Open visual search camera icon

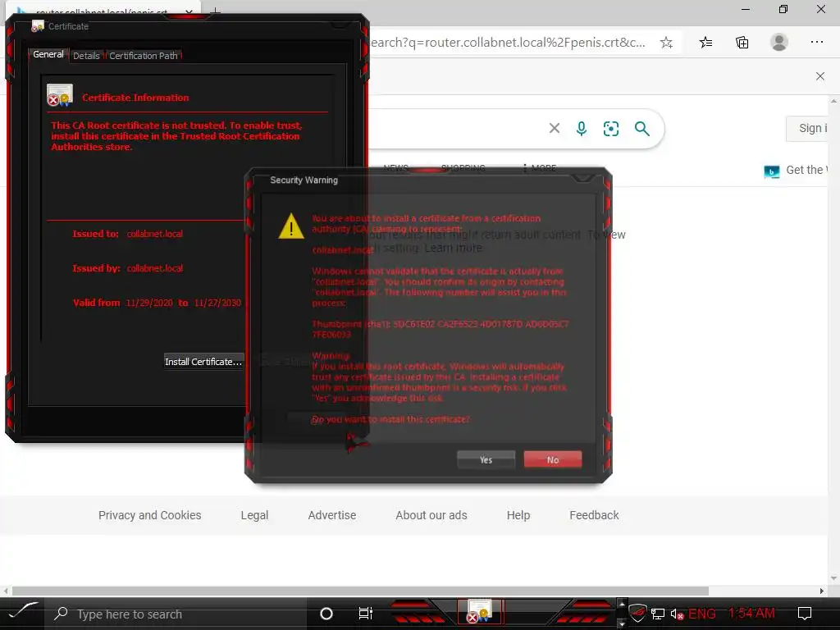tap(610, 129)
